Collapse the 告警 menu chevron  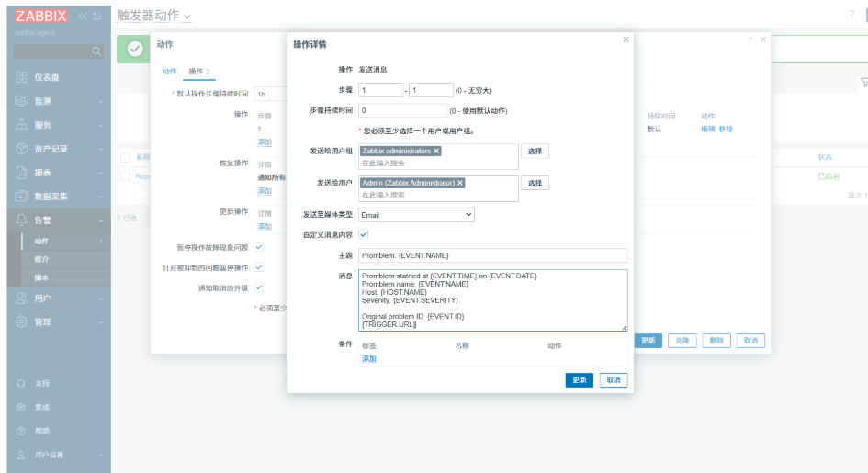pyautogui.click(x=101, y=220)
